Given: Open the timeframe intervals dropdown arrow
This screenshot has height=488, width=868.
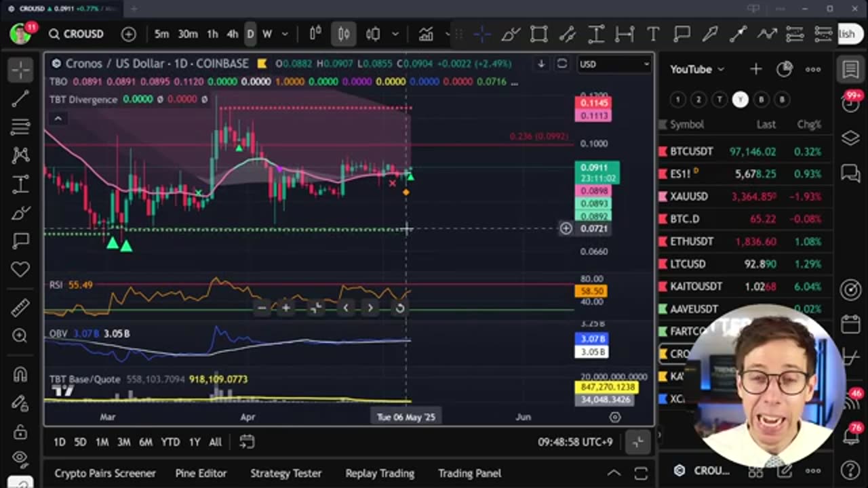Looking at the screenshot, I should click(x=285, y=34).
